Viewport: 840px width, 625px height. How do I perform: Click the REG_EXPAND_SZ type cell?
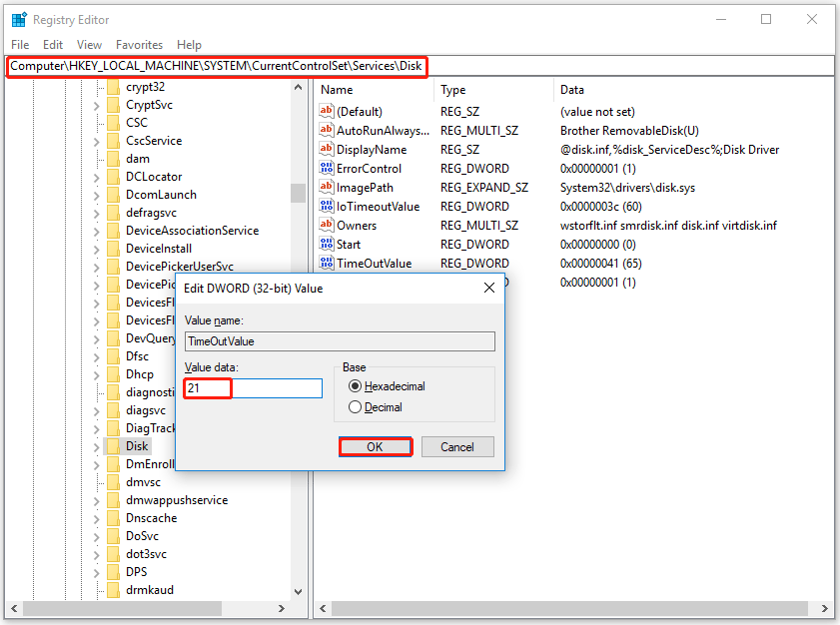[x=484, y=188]
